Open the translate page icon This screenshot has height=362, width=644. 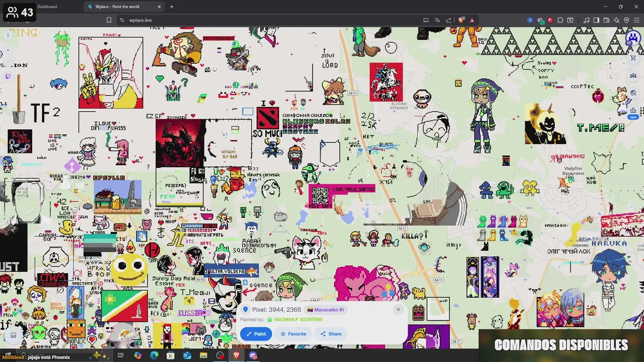pyautogui.click(x=437, y=20)
